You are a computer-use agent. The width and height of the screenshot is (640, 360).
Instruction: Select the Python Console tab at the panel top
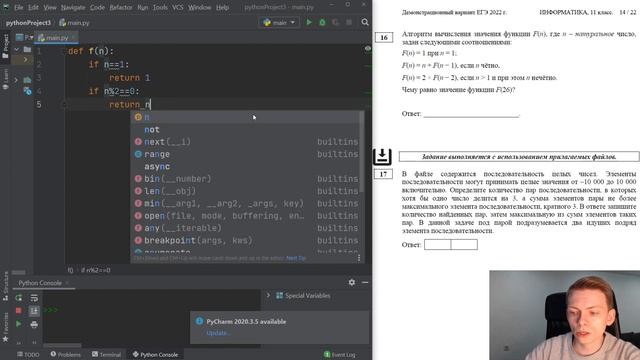point(40,283)
